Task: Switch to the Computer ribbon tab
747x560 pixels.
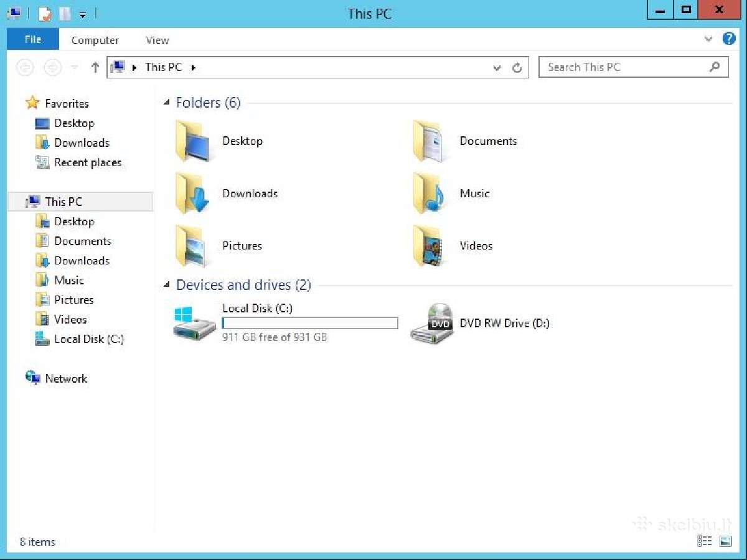Action: coord(95,40)
